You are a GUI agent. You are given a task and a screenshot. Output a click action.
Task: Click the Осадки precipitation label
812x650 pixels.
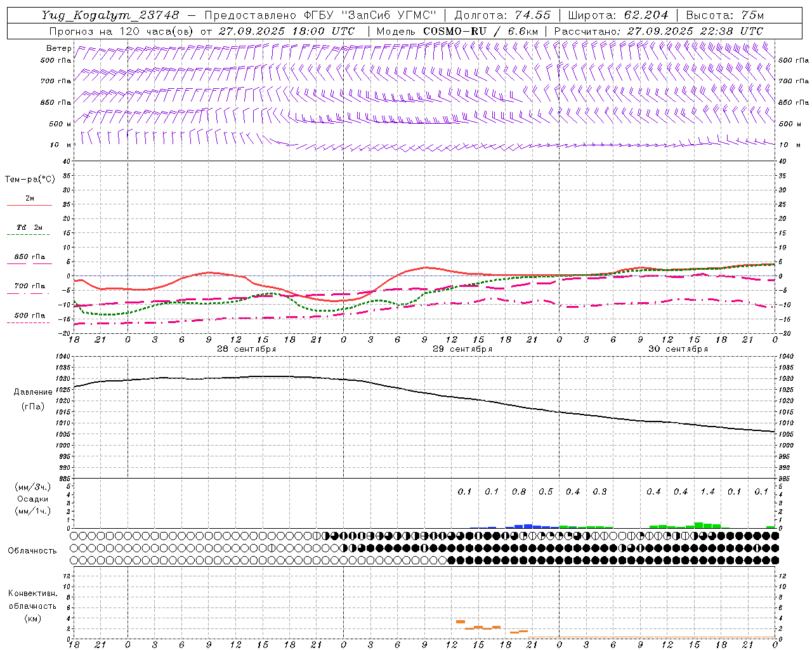[x=33, y=499]
